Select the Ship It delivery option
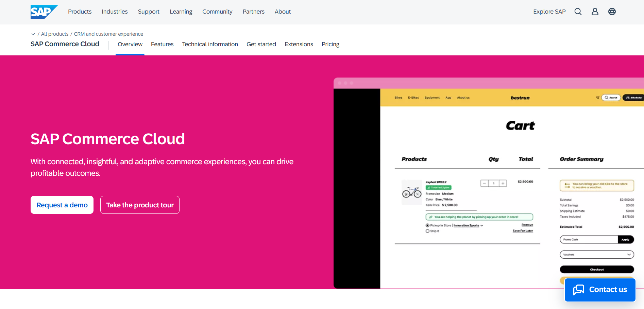This screenshot has height=309, width=644. [427, 231]
